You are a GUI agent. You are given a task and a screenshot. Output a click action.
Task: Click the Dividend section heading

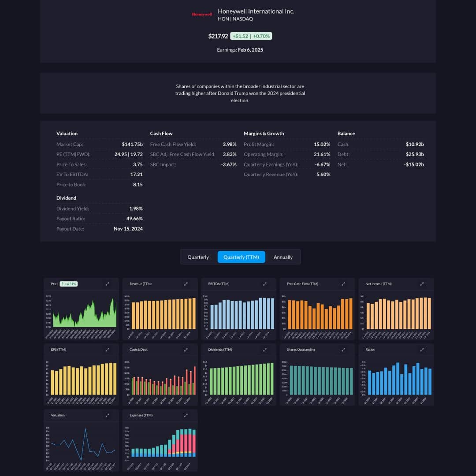click(66, 198)
